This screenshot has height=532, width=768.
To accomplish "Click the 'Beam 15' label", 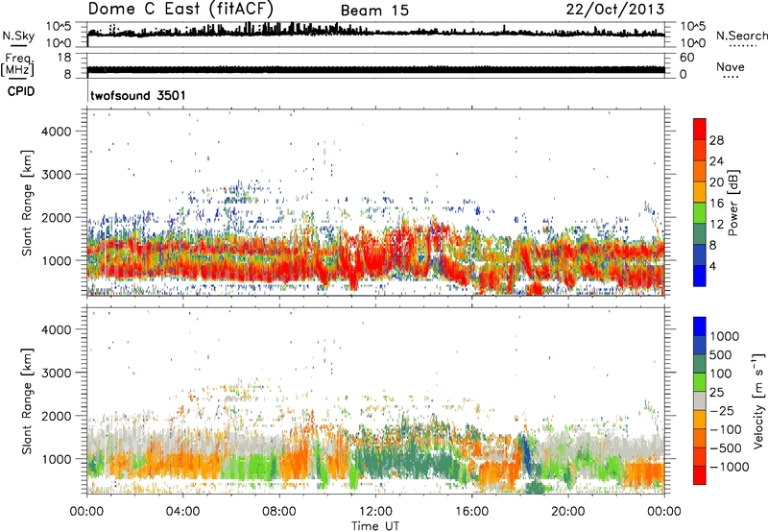I will 374,11.
